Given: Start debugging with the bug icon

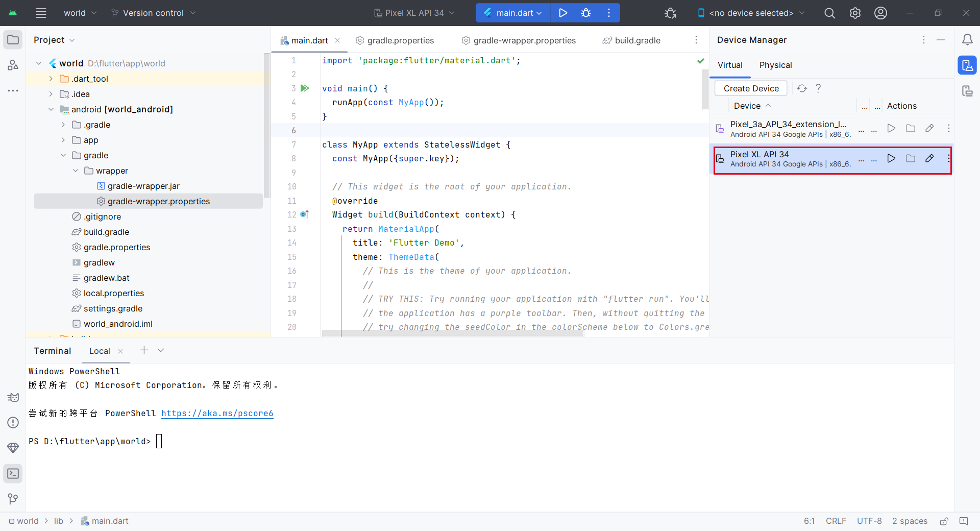Looking at the screenshot, I should click(586, 13).
